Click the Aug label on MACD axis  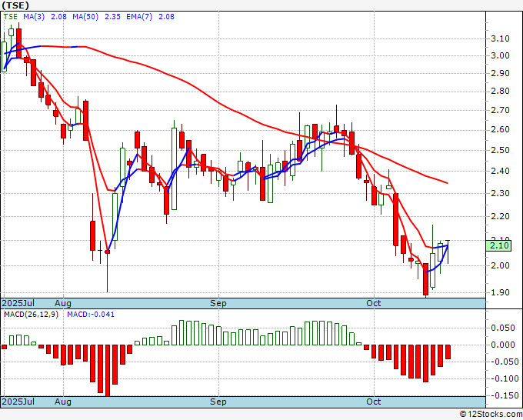[63, 402]
